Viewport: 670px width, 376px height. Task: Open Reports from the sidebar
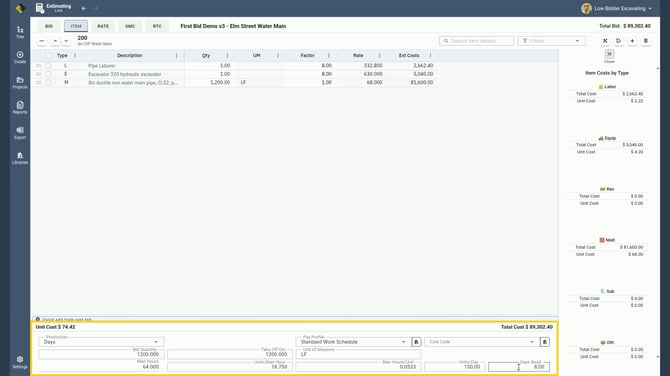point(20,108)
